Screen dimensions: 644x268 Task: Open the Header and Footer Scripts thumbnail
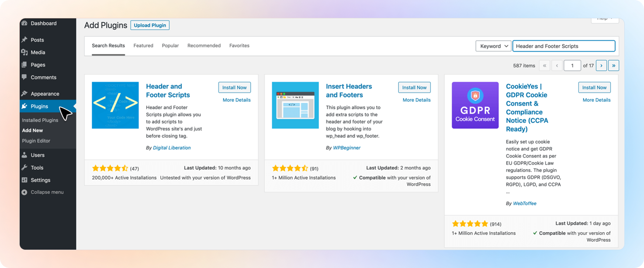click(x=115, y=105)
